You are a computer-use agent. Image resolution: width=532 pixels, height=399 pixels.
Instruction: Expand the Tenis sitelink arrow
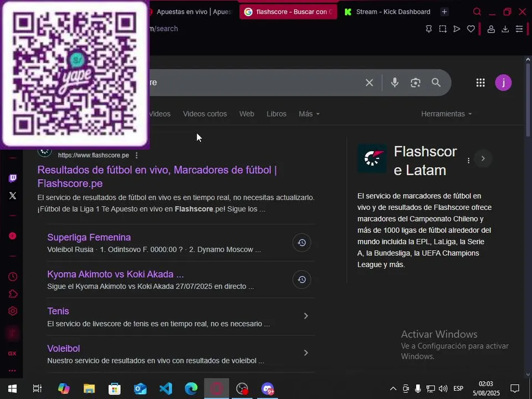click(x=306, y=316)
